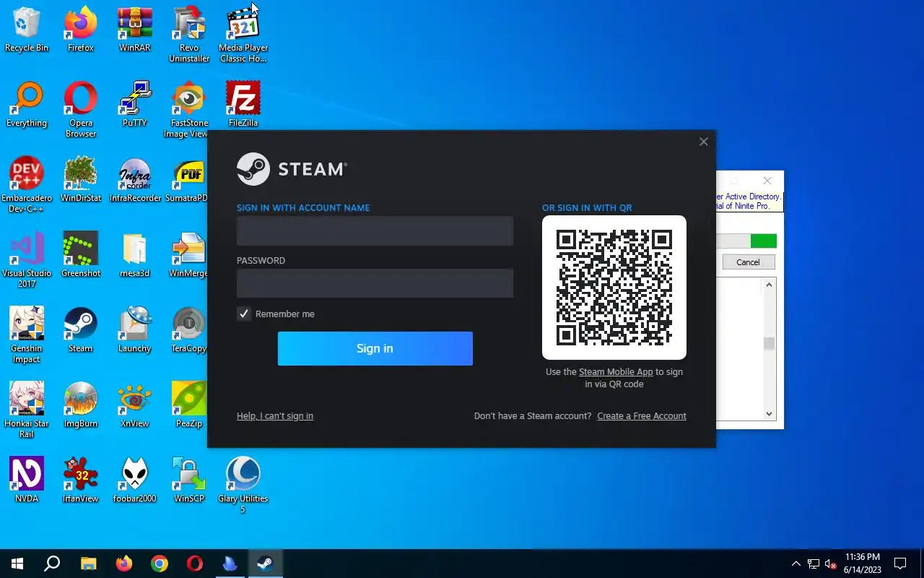Show hidden system tray icons
Viewport: 924px width, 578px height.
pos(796,564)
